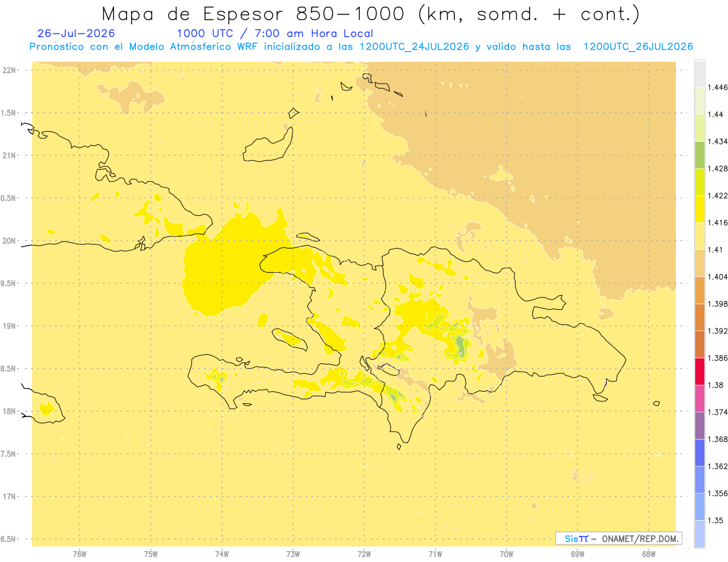Screen dimensions: 728x562
Task: Click the colorbar value 1.392
Action: click(718, 331)
